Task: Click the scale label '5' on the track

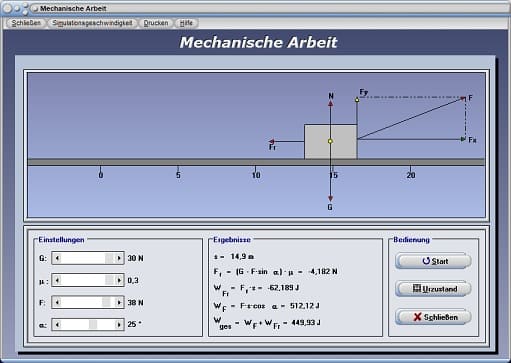Action: (x=178, y=175)
